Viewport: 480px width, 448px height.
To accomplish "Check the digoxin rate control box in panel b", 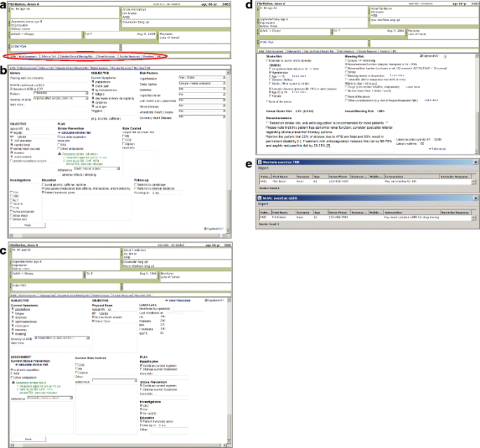I will click(123, 143).
